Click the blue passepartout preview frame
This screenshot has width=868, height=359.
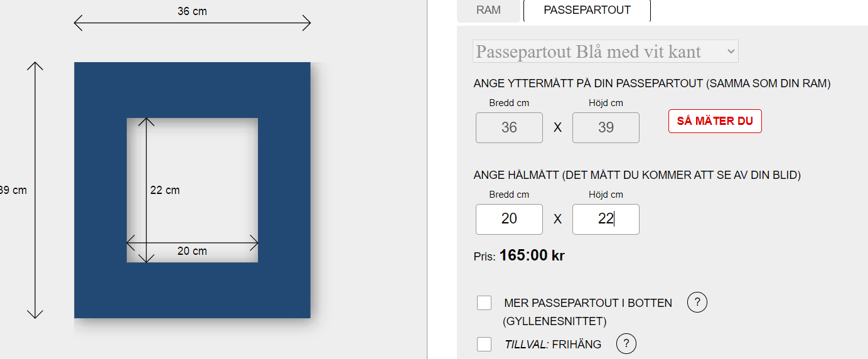pos(99,188)
